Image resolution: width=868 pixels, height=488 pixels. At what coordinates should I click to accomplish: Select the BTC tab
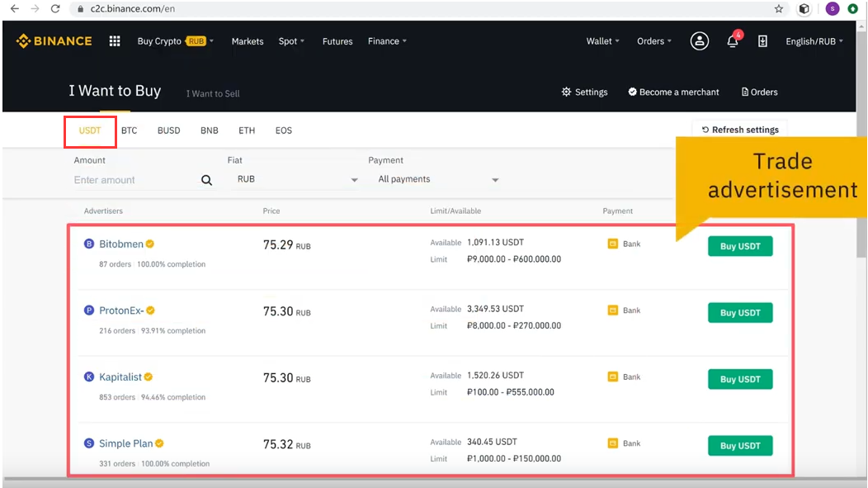pyautogui.click(x=130, y=130)
